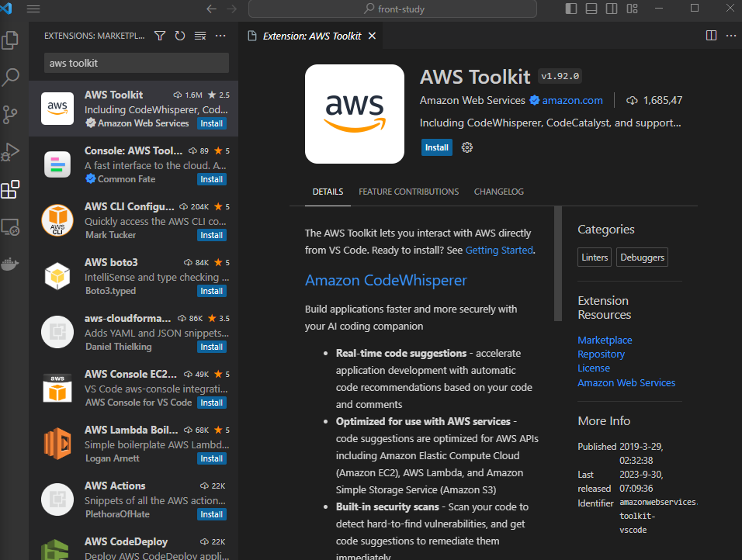This screenshot has height=560, width=742.
Task: Close the Extension: AWS Toolkit tab
Action: pyautogui.click(x=372, y=36)
